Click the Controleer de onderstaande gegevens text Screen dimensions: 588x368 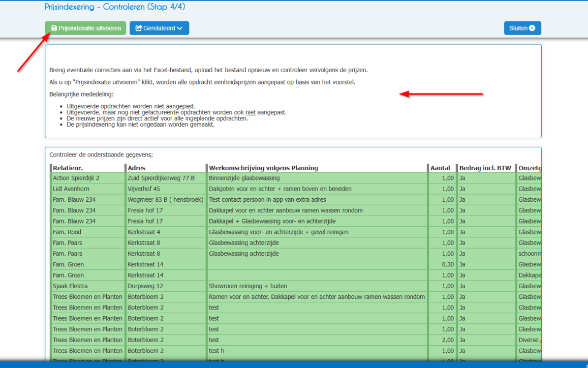pos(101,155)
